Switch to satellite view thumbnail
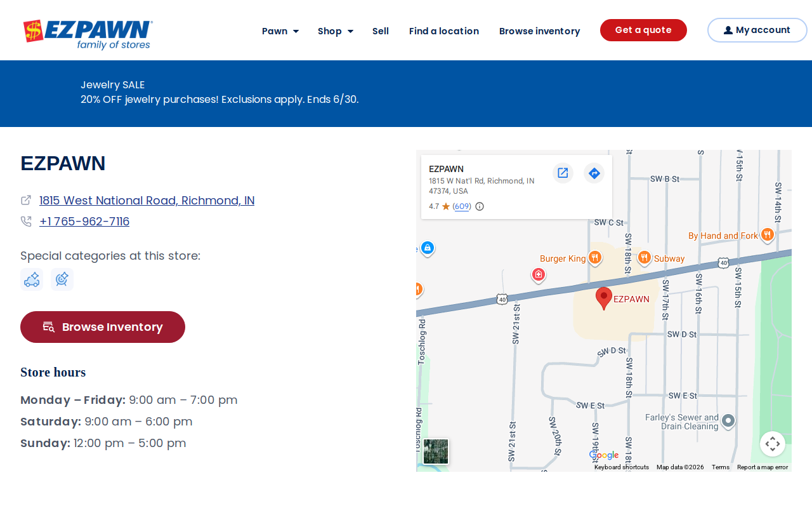This screenshot has height=508, width=812. (x=436, y=451)
